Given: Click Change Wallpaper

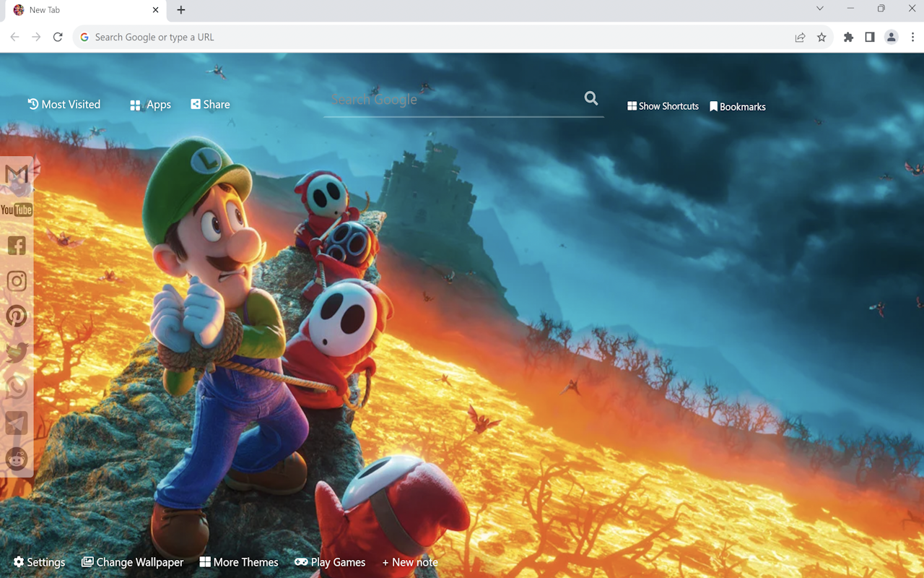Looking at the screenshot, I should [132, 562].
